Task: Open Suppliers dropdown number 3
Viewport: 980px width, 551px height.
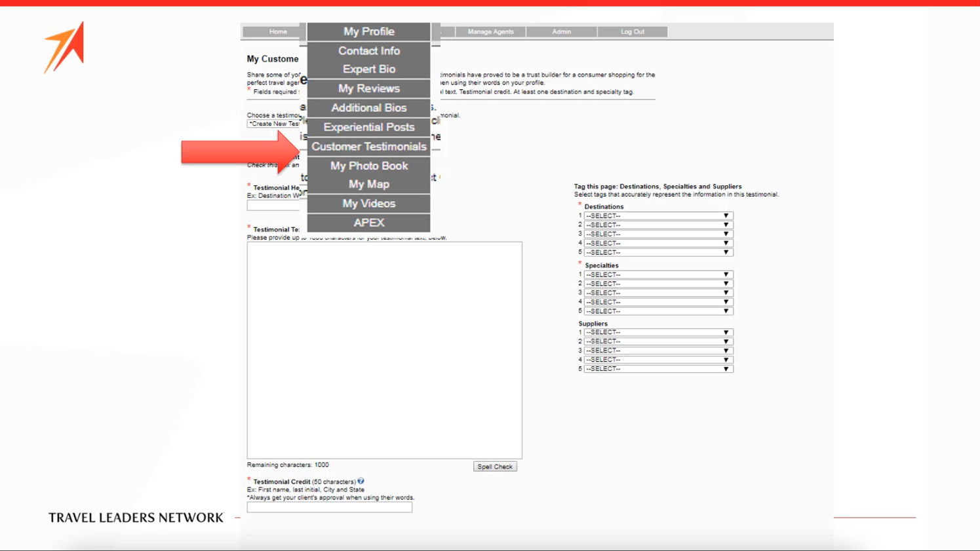Action: point(658,351)
